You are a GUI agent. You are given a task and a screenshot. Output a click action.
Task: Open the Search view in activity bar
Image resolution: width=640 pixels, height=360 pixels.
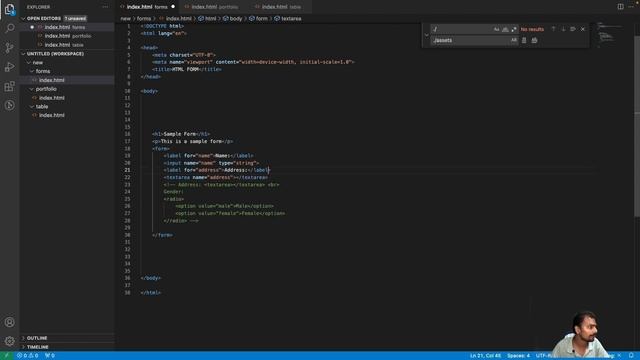[x=9, y=28]
